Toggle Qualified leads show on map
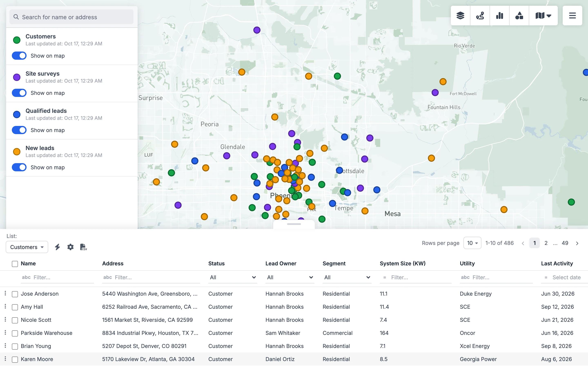The height and width of the screenshot is (368, 588). [19, 130]
